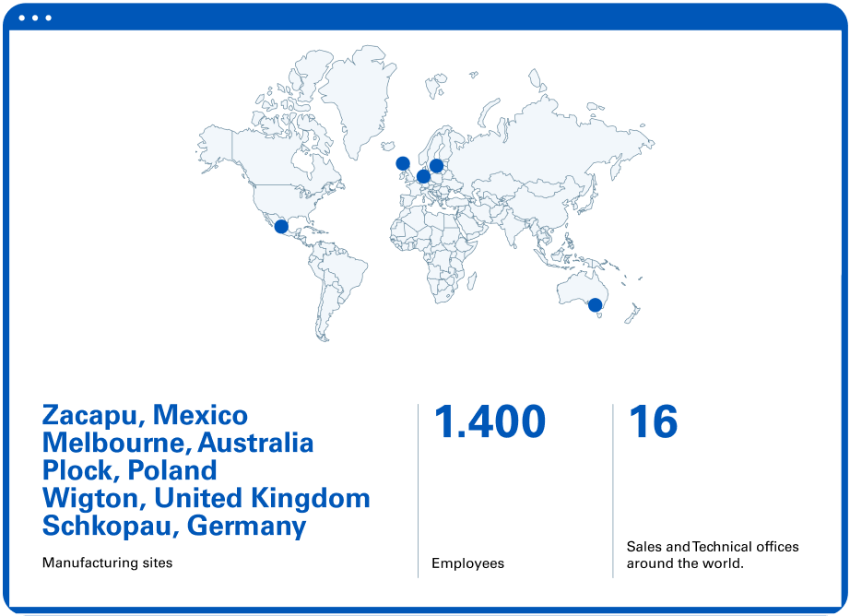Click the Zacapu, Mexico text link

(x=144, y=415)
